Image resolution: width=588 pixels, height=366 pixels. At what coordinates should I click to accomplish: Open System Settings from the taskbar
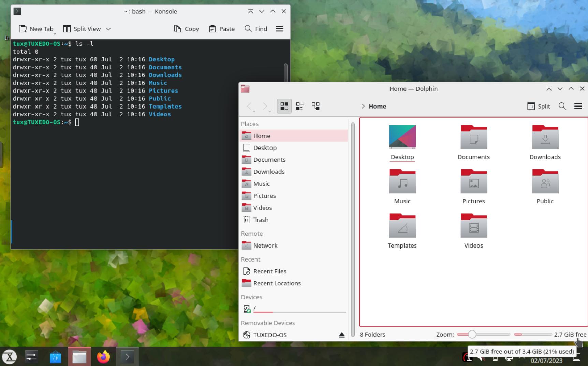(31, 357)
